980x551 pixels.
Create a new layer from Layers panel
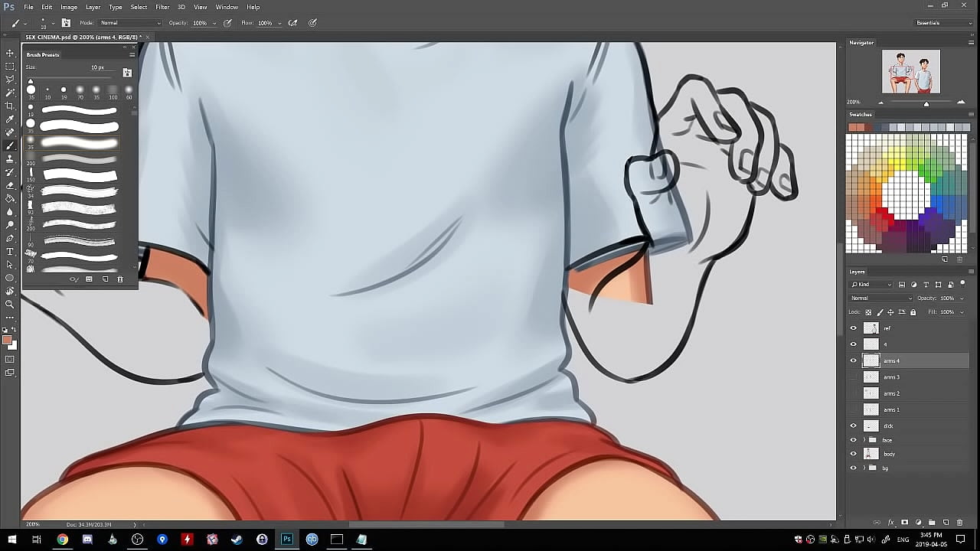click(x=946, y=523)
